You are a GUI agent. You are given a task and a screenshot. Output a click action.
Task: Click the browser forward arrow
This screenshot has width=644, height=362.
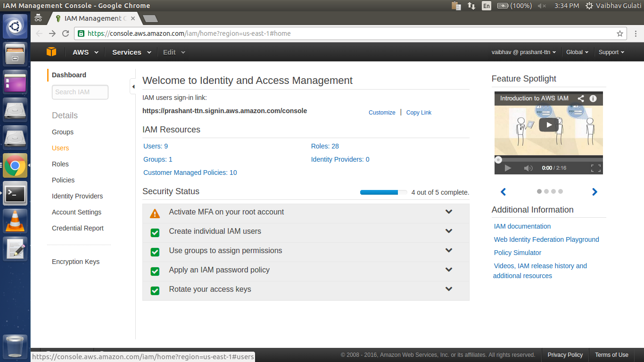point(52,33)
